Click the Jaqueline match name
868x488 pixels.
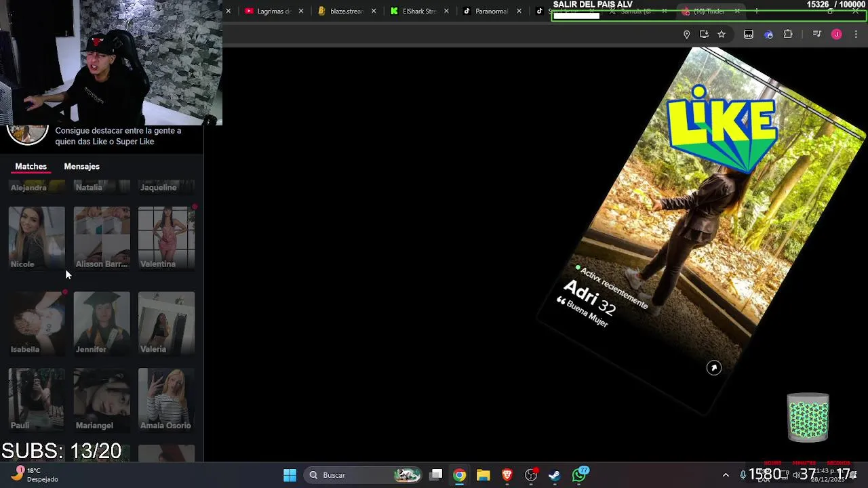pyautogui.click(x=159, y=188)
